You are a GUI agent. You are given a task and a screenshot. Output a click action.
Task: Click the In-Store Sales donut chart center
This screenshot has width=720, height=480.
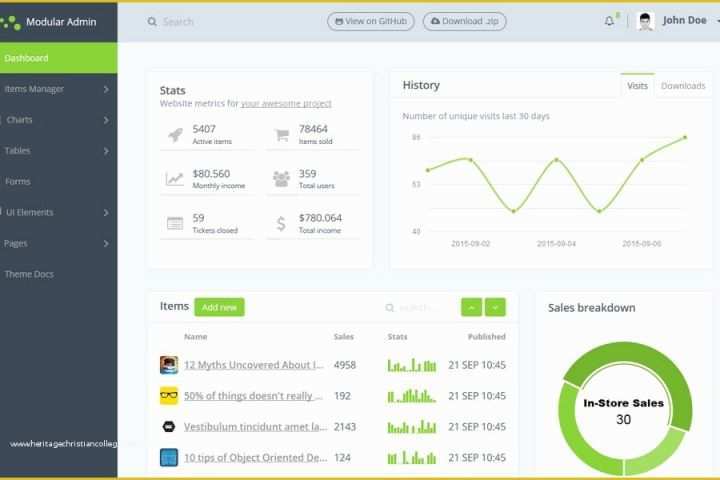point(623,411)
